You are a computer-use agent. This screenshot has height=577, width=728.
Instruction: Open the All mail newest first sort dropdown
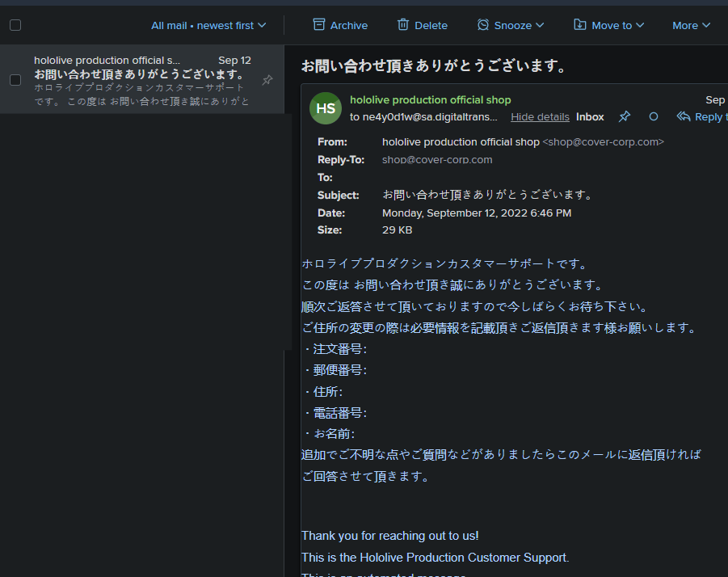point(208,26)
